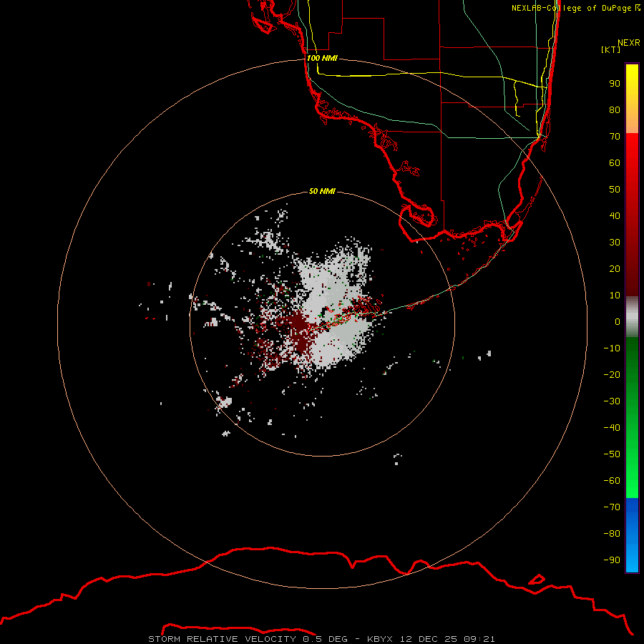This screenshot has height=644, width=644.
Task: Click the STORM RELATIVE VELOCITY product title
Action: click(222, 639)
